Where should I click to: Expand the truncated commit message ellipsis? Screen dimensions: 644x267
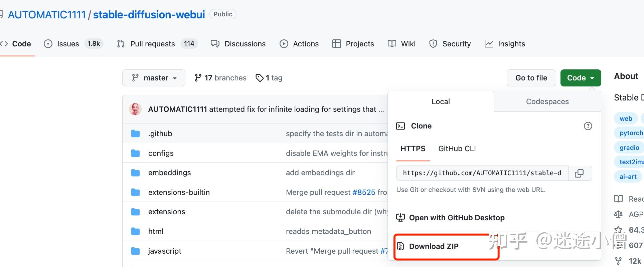[x=381, y=109]
